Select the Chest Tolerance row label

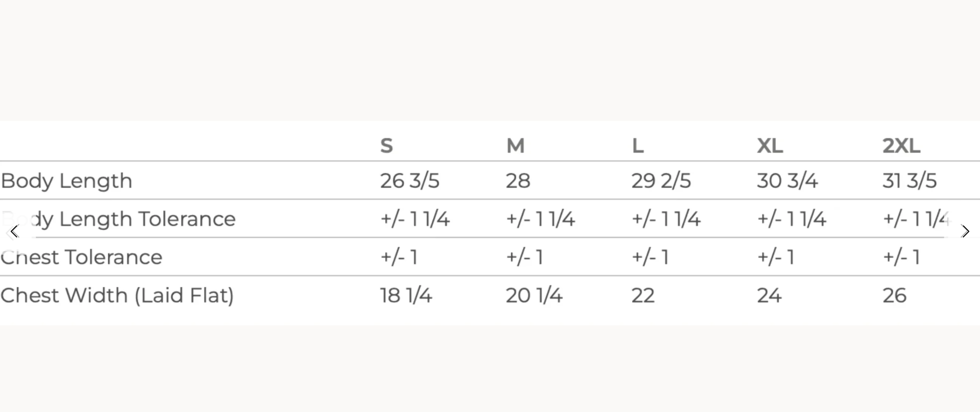click(x=81, y=257)
